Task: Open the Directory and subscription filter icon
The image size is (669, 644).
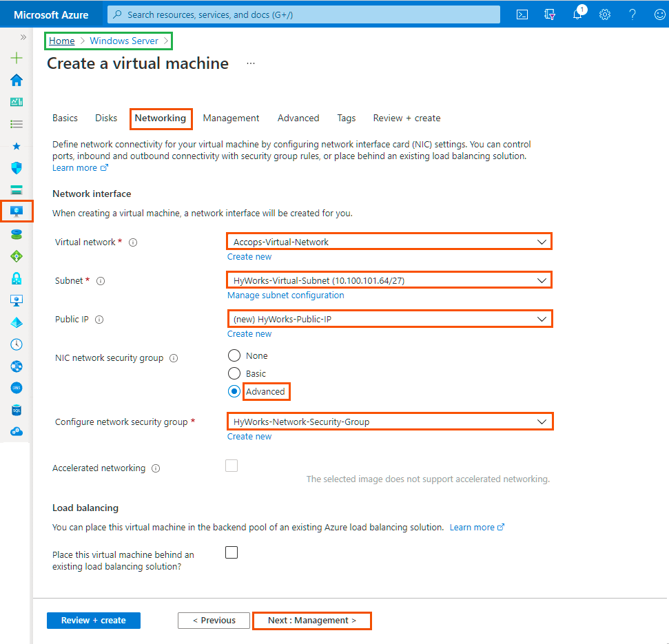Action: [550, 14]
